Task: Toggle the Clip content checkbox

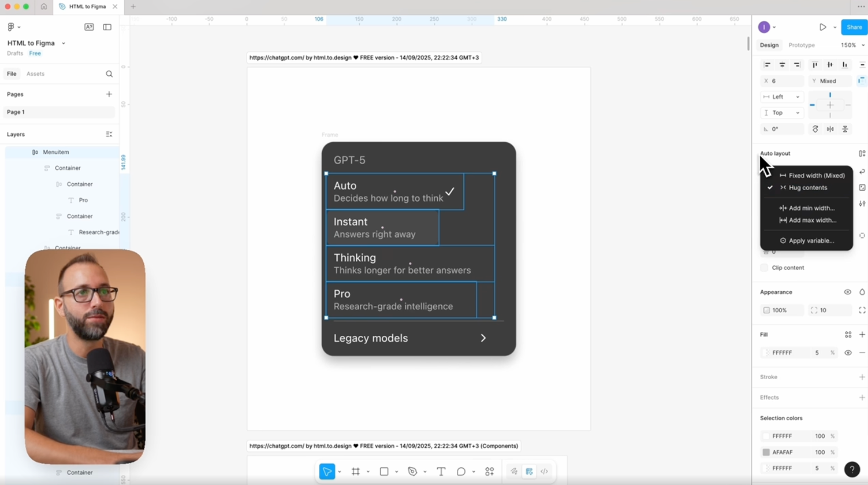Action: 765,268
